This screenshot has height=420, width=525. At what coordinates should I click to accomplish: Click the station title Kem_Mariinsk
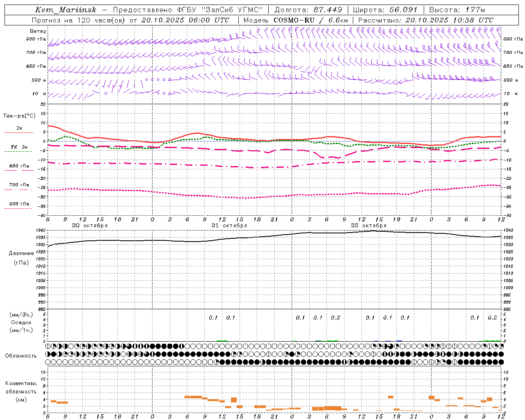coord(66,10)
